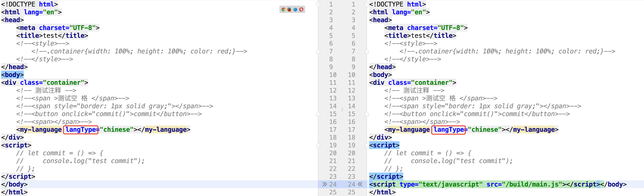
Task: Click the highlighted </script> tag in right pane
Action: [x=386, y=177]
